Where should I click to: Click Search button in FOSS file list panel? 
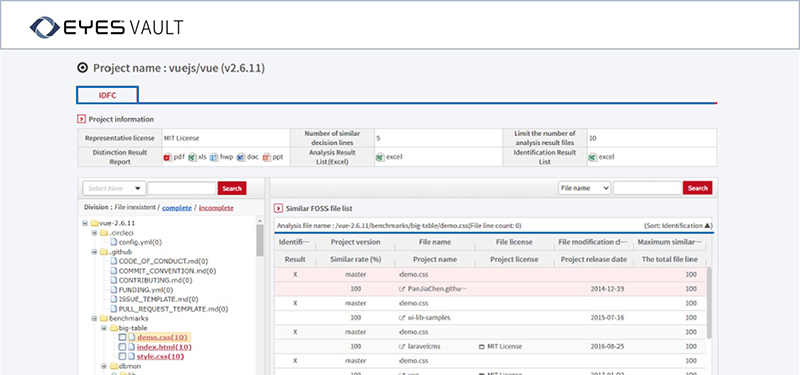pos(697,188)
